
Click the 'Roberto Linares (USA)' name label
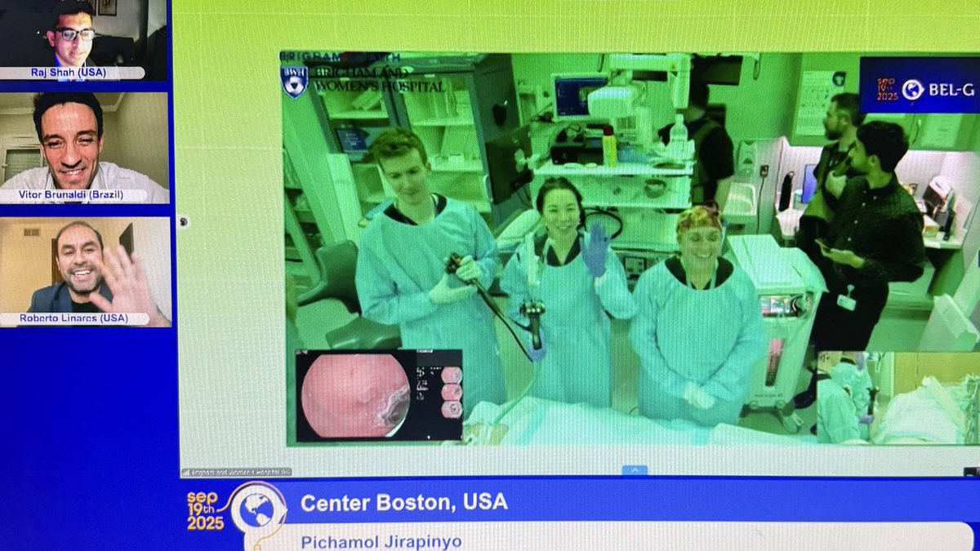(x=74, y=318)
